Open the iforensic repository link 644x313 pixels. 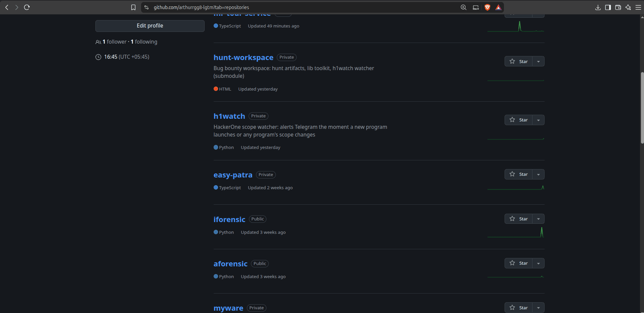tap(229, 219)
